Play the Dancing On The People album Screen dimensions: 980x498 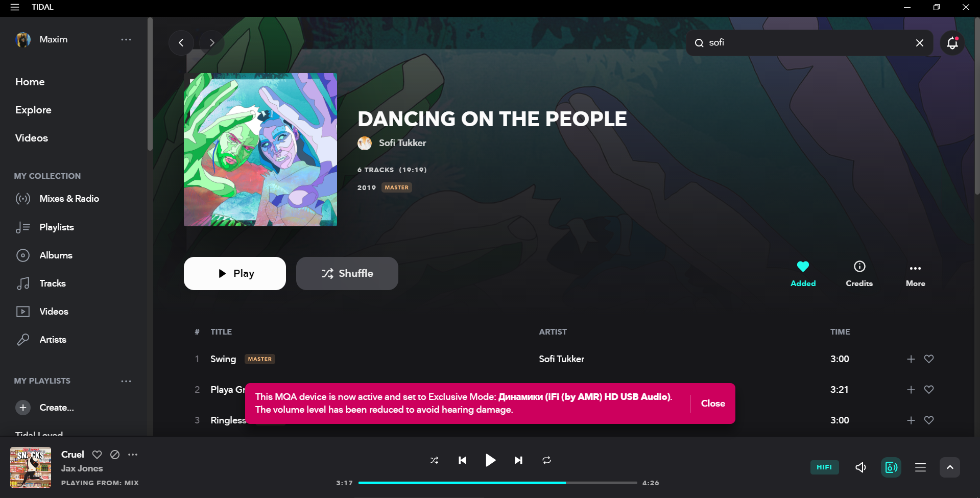(235, 273)
